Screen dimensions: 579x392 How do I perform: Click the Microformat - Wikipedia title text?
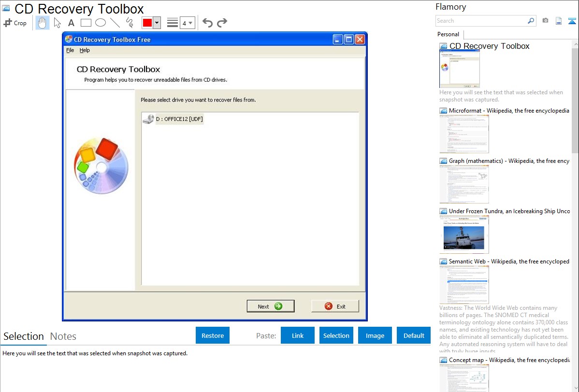[509, 111]
